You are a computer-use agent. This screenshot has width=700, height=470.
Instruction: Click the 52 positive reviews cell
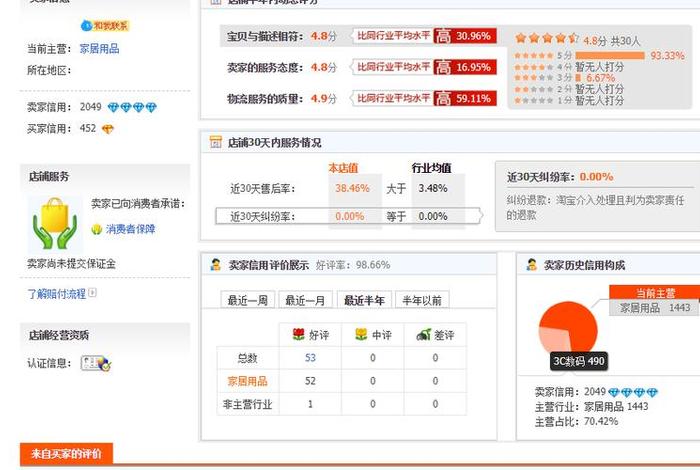coord(310,381)
